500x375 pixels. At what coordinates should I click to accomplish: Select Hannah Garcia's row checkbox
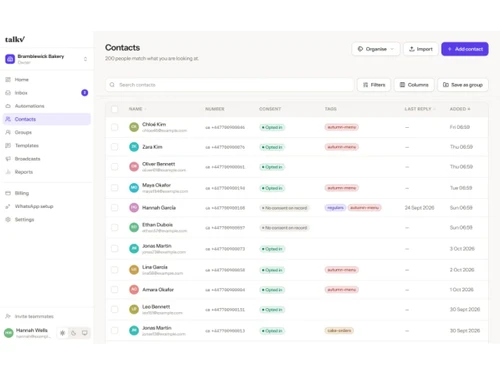pos(114,208)
